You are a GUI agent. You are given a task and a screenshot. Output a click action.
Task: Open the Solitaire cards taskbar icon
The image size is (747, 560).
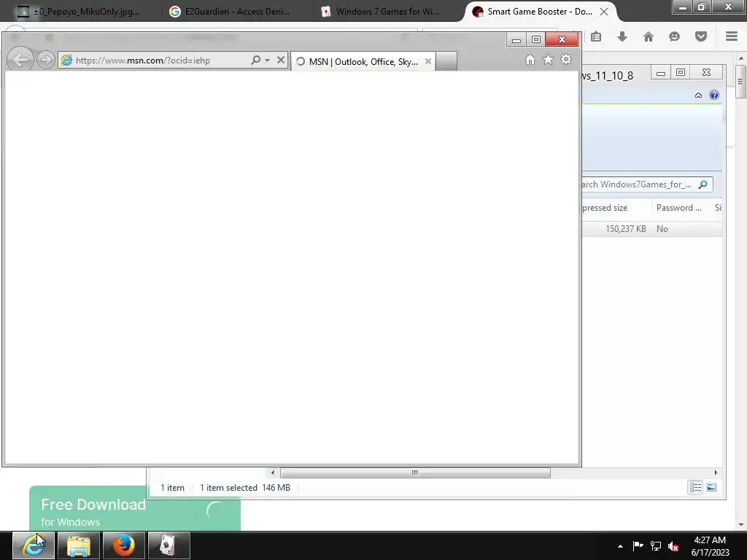169,545
